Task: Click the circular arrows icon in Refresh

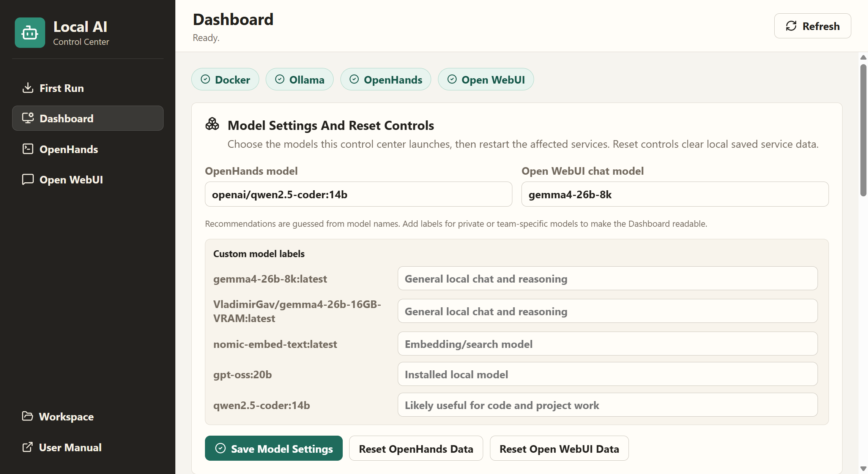Action: [x=791, y=26]
